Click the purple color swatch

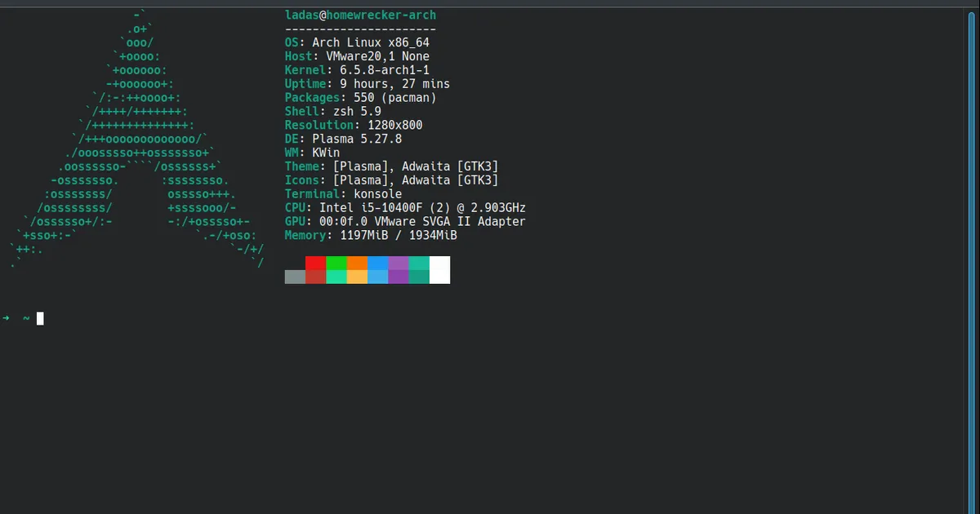click(x=398, y=269)
